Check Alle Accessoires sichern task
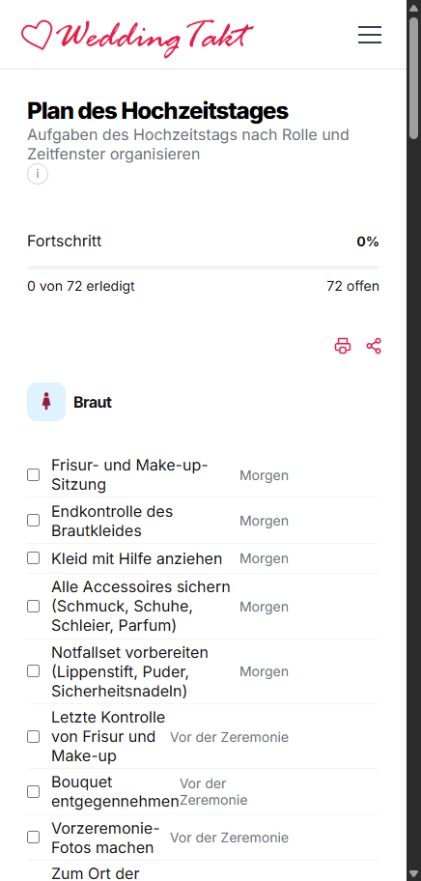 [34, 606]
